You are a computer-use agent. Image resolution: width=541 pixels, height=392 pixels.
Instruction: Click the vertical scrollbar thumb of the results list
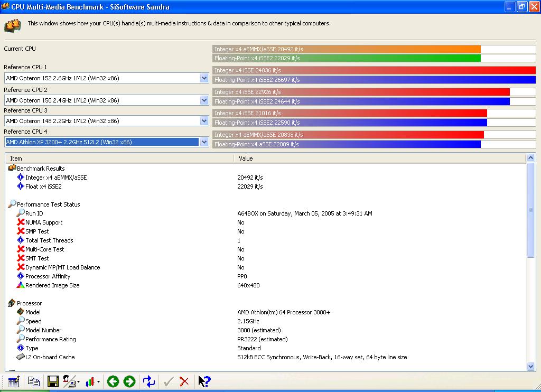[x=530, y=210]
